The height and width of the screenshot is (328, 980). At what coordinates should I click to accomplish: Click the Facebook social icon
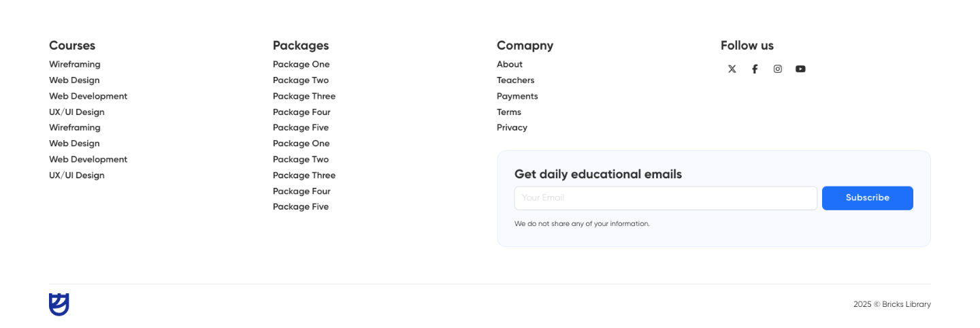[755, 69]
